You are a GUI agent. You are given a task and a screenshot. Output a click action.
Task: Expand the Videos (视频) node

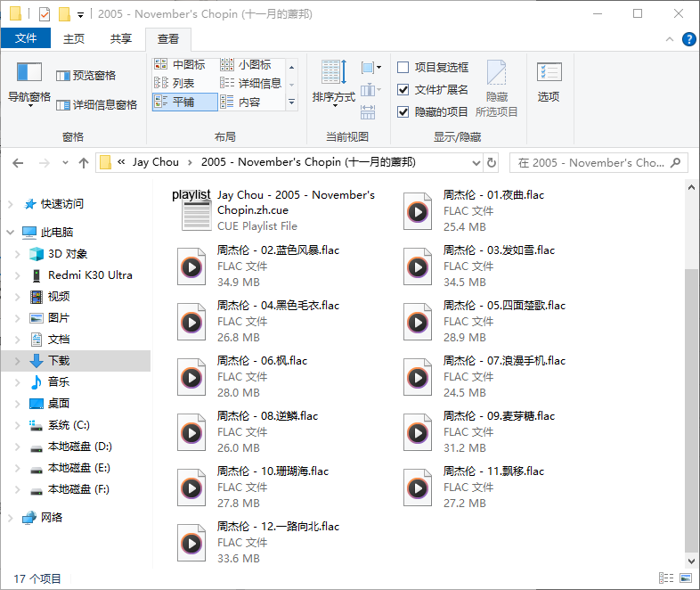click(18, 297)
